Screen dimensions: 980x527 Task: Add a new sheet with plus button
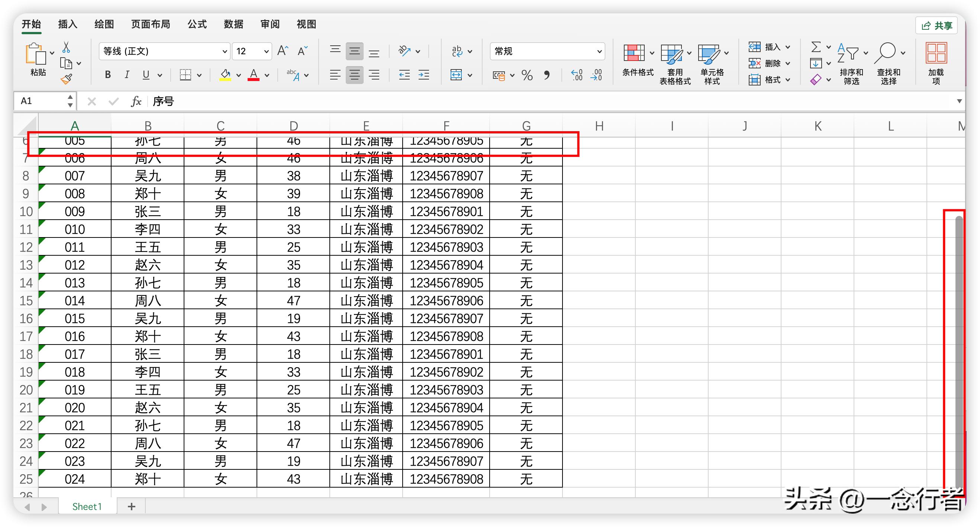(132, 507)
